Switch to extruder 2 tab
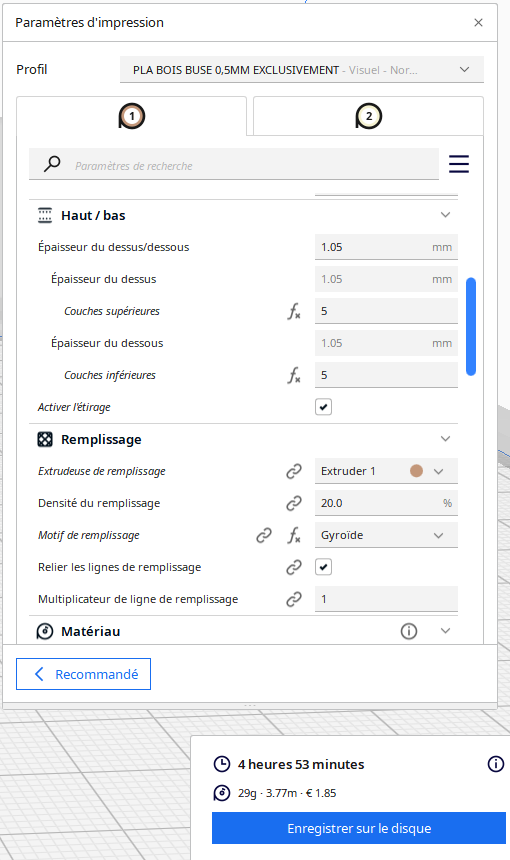 (x=369, y=116)
